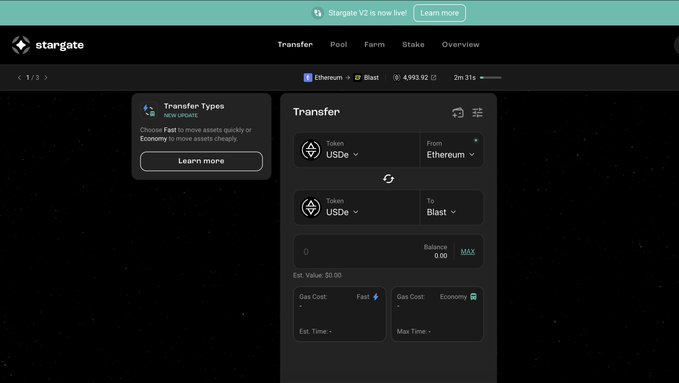Click the 1/3 page indicator text

click(32, 78)
